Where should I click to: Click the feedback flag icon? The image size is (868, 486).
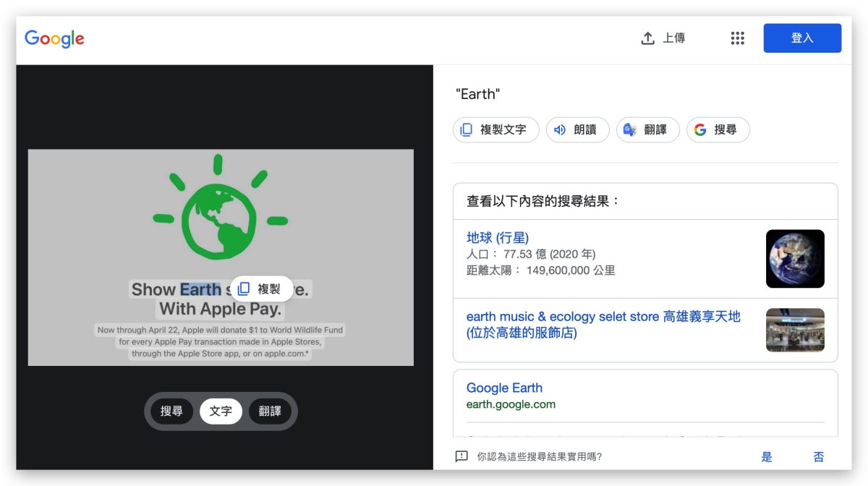461,456
